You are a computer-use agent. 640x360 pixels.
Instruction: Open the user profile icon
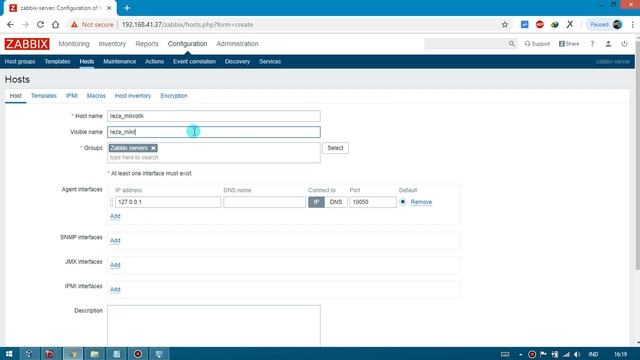tap(608, 44)
